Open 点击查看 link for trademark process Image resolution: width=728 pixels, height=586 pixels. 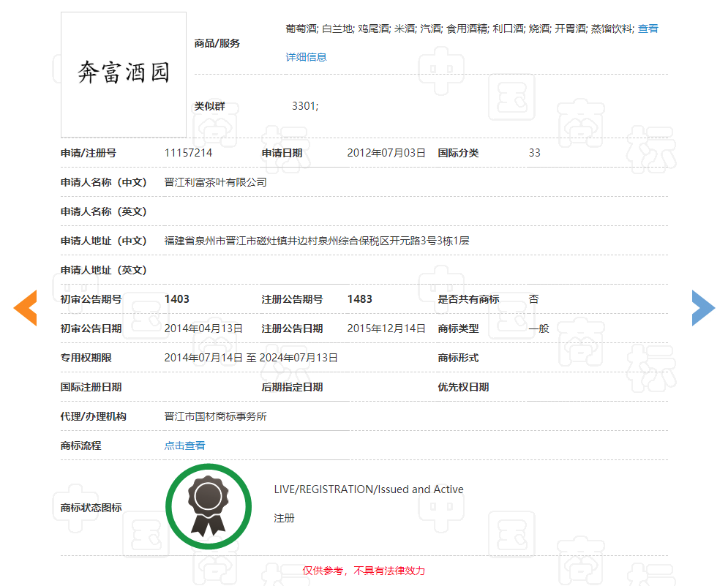pos(185,446)
